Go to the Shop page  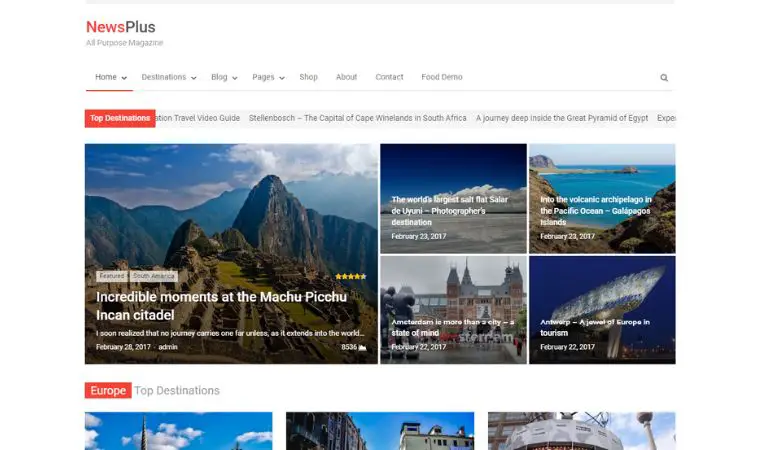[308, 77]
